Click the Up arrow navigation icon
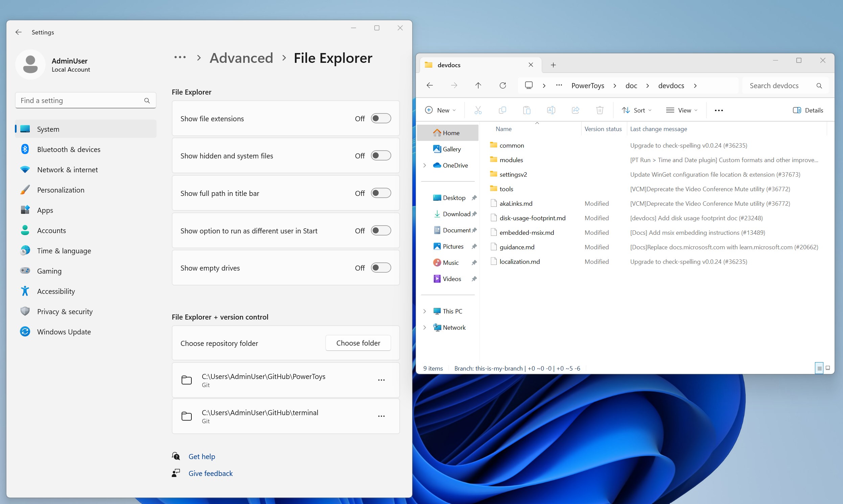 click(x=478, y=85)
